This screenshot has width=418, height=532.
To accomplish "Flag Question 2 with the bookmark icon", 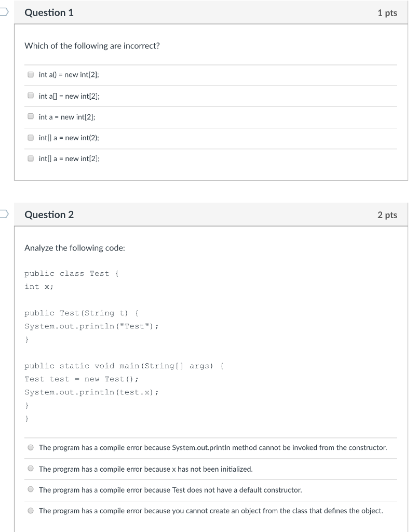I will tap(3, 214).
